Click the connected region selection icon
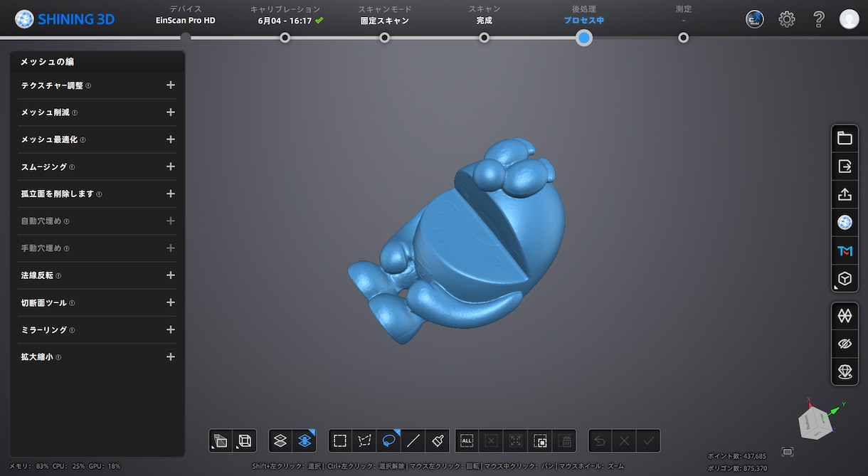868x476 pixels. 516,441
